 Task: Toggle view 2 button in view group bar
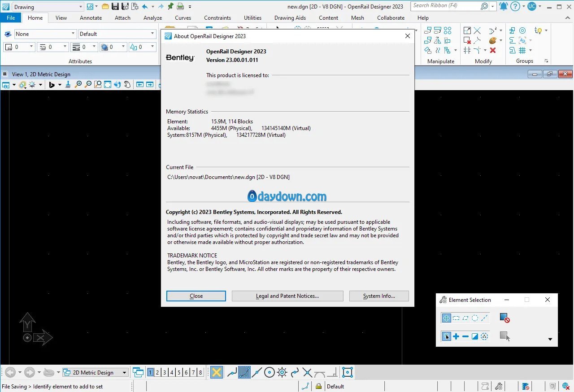pos(157,372)
